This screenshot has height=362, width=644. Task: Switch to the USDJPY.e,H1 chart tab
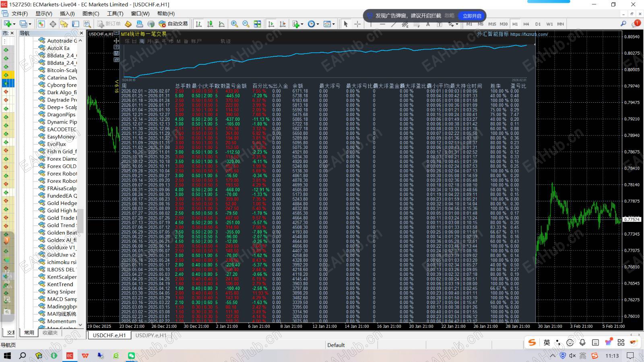151,335
